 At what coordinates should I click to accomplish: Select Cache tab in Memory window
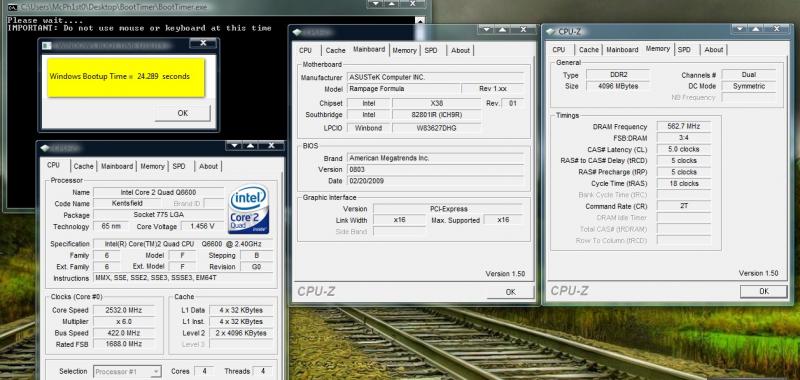point(588,49)
